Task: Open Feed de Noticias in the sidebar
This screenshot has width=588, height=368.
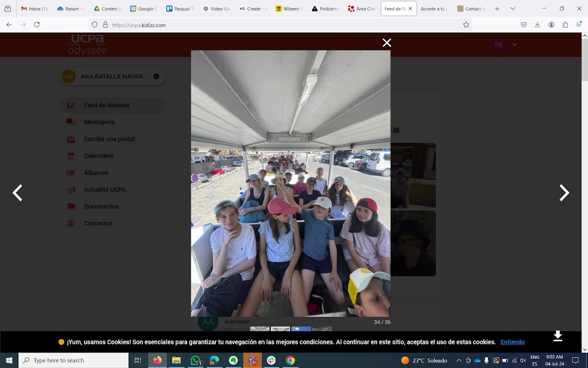Action: [x=113, y=105]
